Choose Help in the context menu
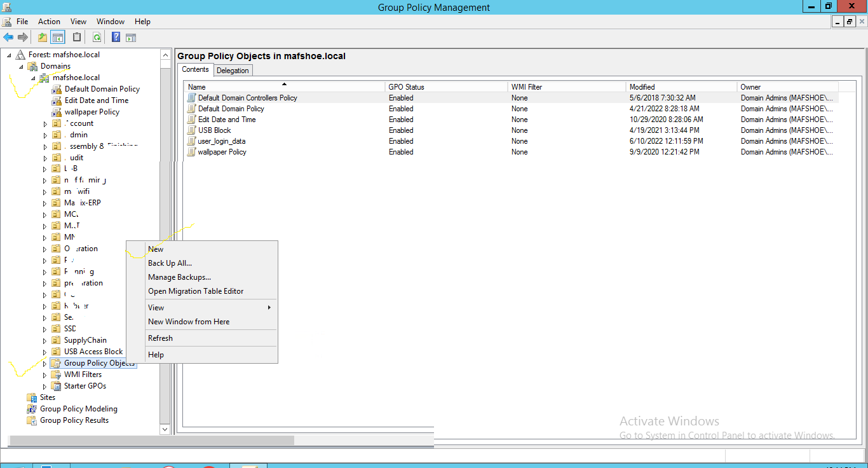 tap(202, 355)
